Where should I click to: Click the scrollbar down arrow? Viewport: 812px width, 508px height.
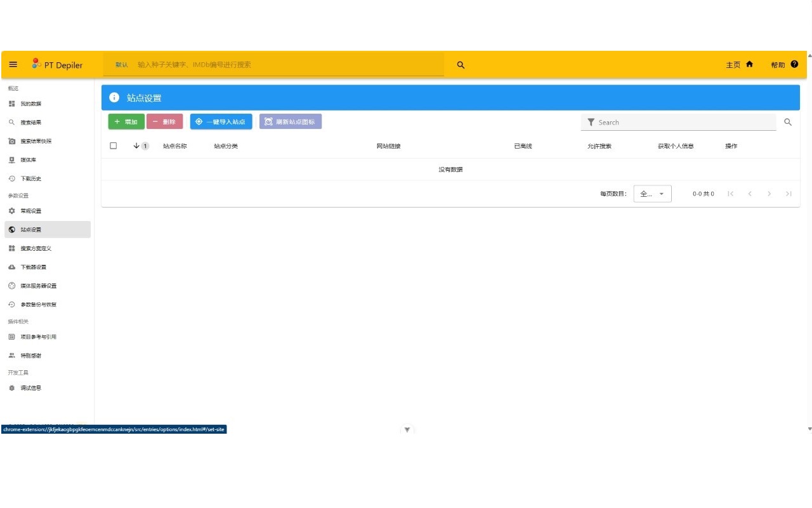click(809, 429)
